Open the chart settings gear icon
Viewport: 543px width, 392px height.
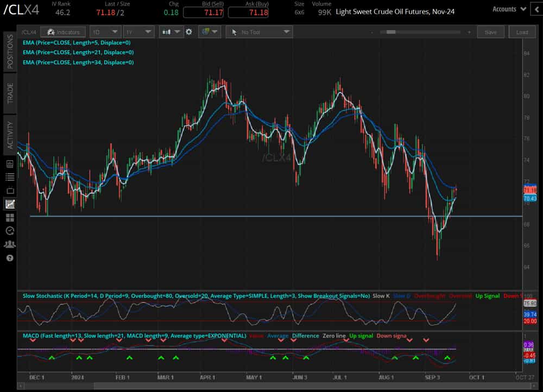(188, 31)
